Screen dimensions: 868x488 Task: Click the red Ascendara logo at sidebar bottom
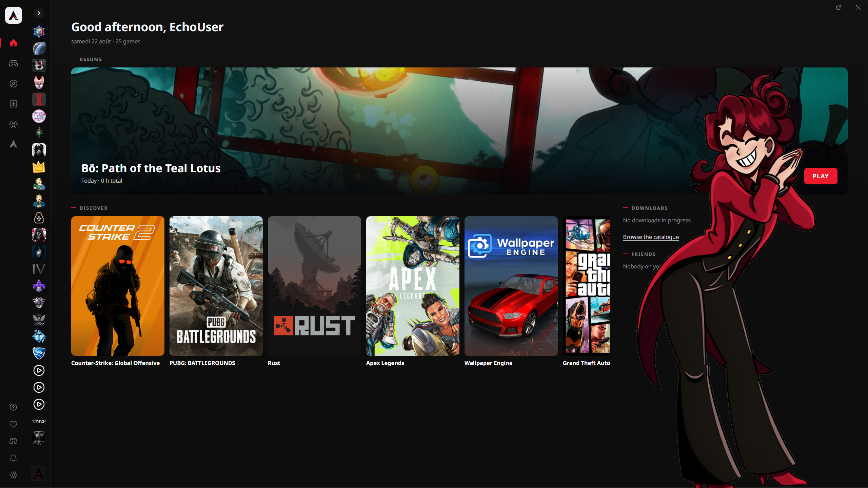[39, 473]
